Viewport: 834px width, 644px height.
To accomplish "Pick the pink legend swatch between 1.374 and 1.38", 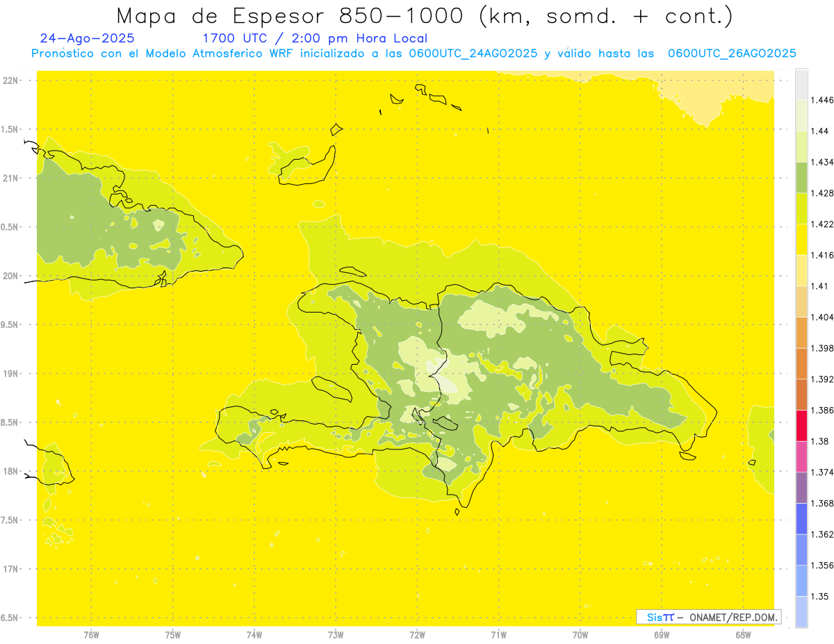I will coord(801,456).
